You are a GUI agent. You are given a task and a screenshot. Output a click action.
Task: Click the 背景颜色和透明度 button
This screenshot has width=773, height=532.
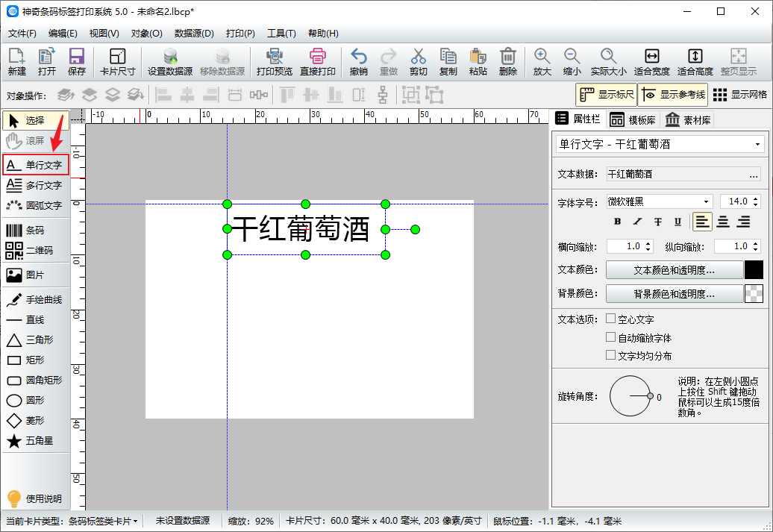(x=674, y=294)
